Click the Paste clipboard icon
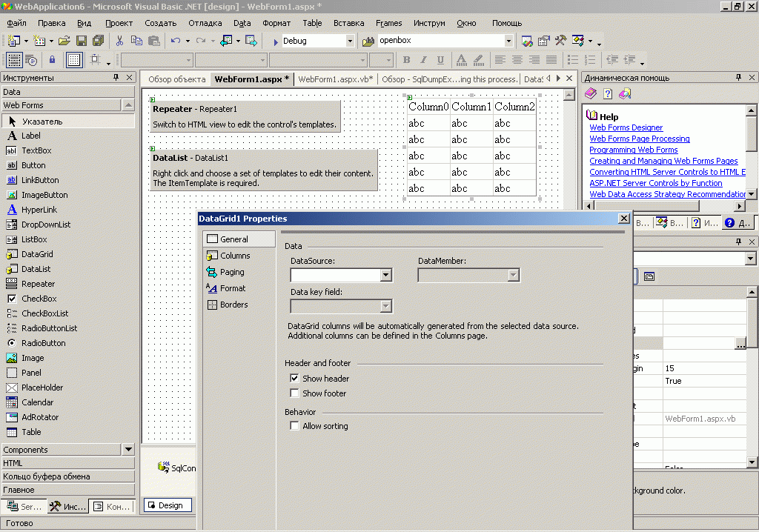Image resolution: width=759 pixels, height=532 pixels. (154, 41)
